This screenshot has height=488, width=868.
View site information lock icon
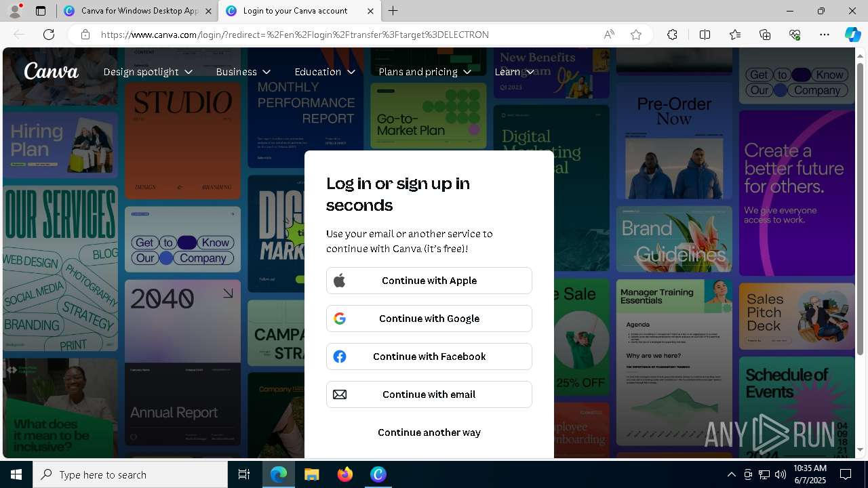pyautogui.click(x=85, y=35)
